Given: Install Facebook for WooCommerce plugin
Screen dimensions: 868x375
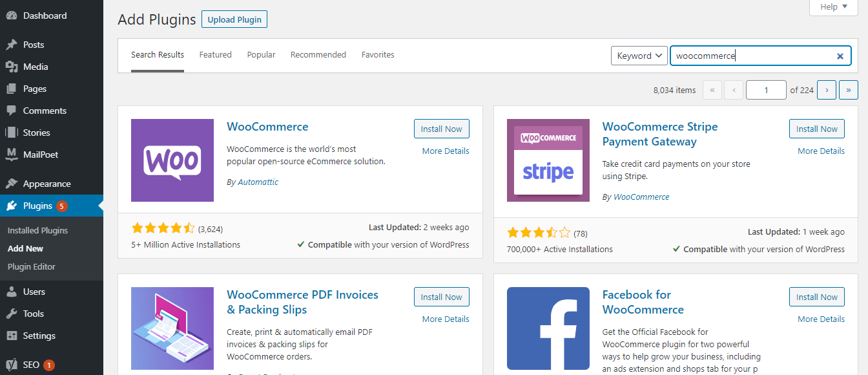Looking at the screenshot, I should pos(817,297).
